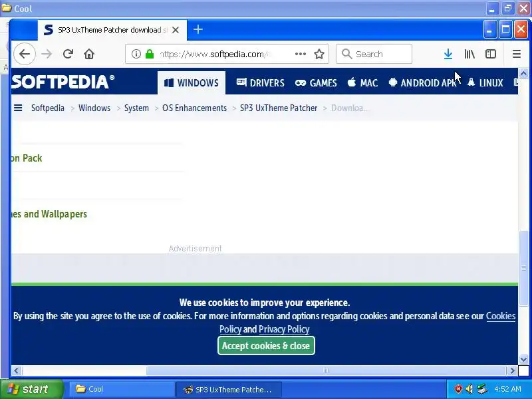This screenshot has width=532, height=399.
Task: Select the SP3 UxTheme Patcher download tab
Action: pos(112,30)
